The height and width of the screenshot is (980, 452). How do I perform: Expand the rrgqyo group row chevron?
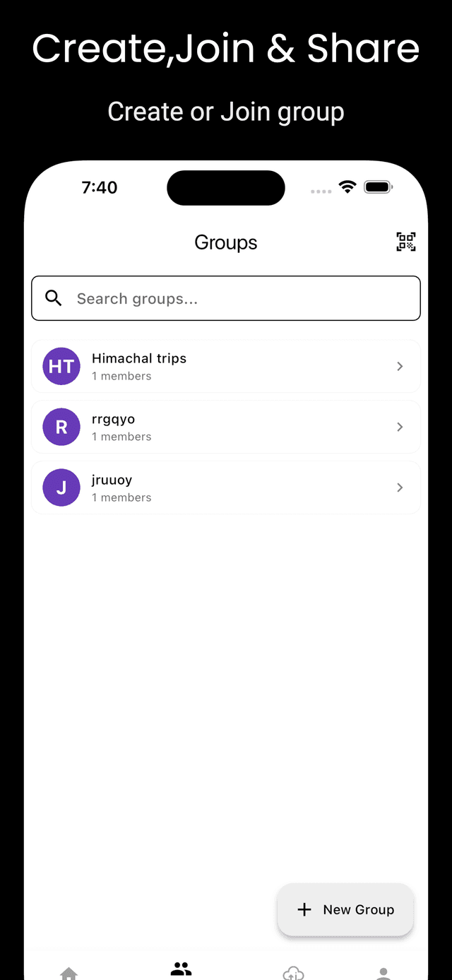coord(400,427)
